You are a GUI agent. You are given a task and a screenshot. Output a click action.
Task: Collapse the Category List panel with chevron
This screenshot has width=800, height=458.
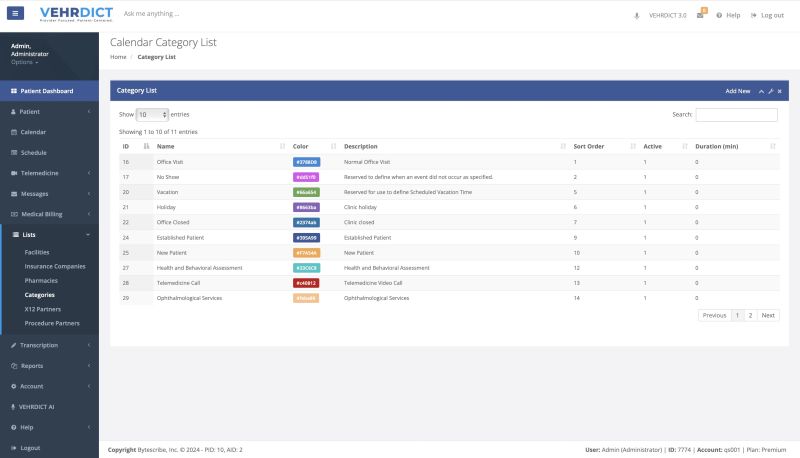[760, 91]
